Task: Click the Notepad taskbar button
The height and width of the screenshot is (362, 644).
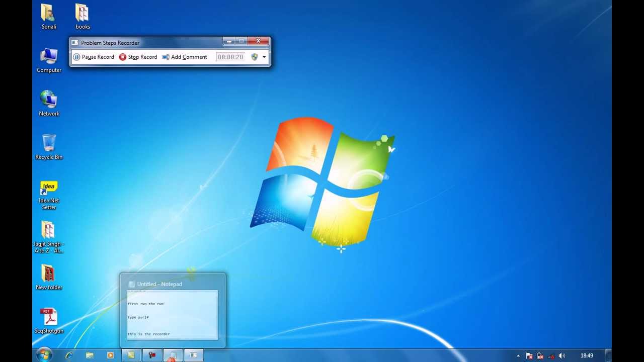Action: coord(173,355)
